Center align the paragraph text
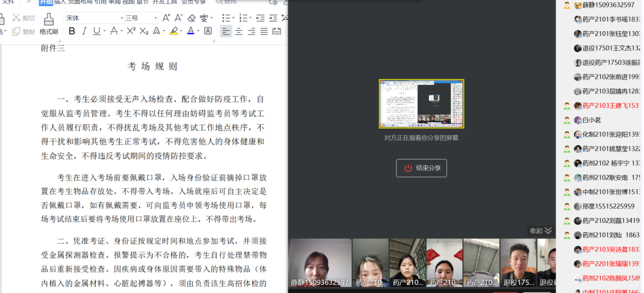 pos(238,32)
